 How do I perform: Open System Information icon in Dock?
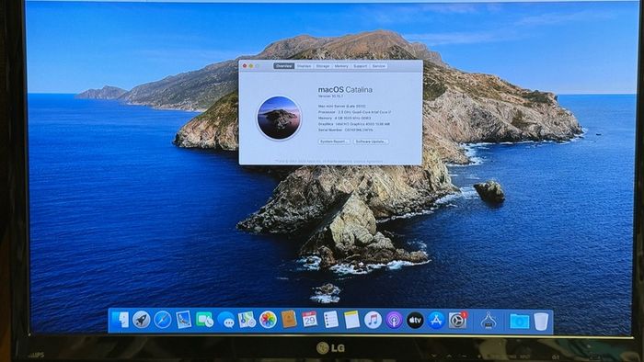489,320
